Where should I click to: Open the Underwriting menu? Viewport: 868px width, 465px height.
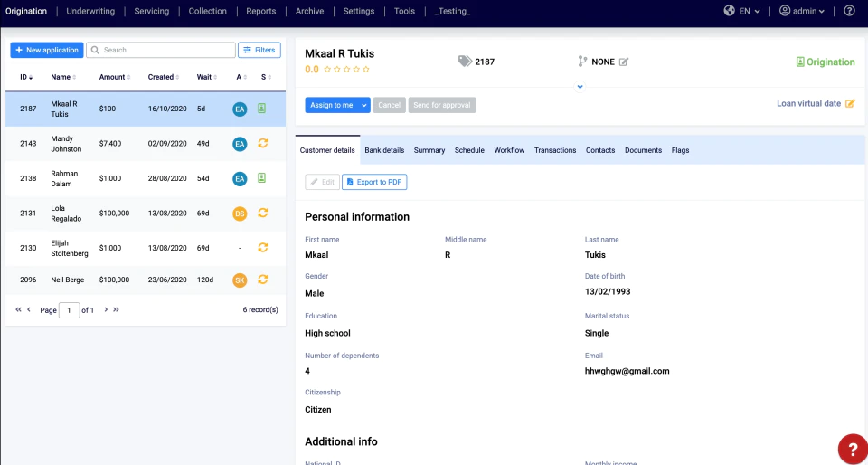(x=90, y=11)
